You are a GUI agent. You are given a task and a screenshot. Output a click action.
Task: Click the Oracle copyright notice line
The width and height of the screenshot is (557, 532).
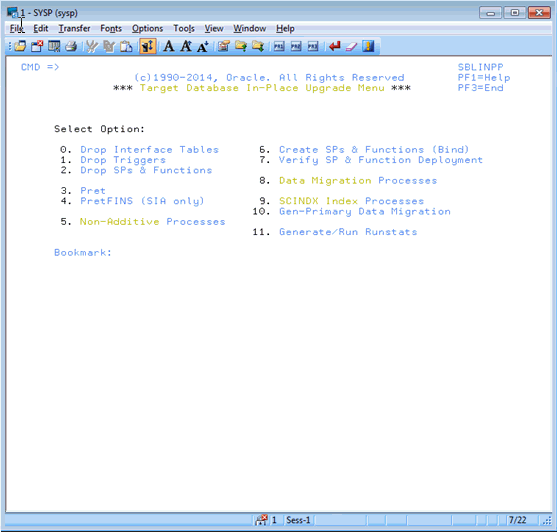tap(269, 77)
